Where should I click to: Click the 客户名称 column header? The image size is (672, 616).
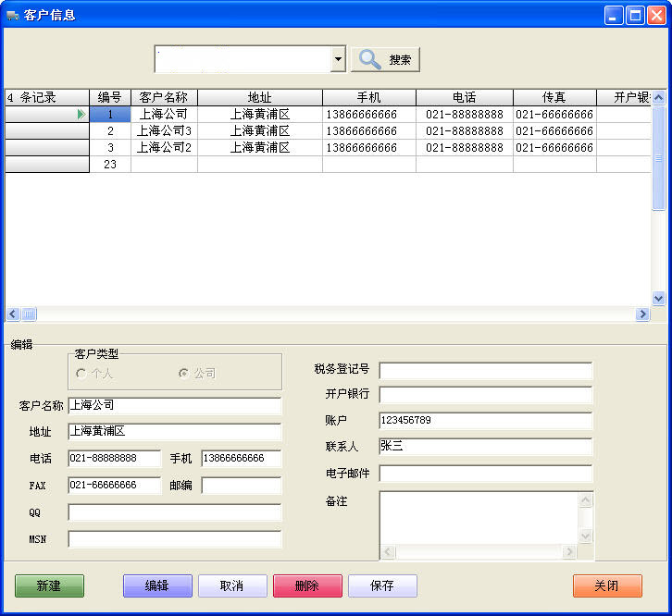(x=164, y=97)
